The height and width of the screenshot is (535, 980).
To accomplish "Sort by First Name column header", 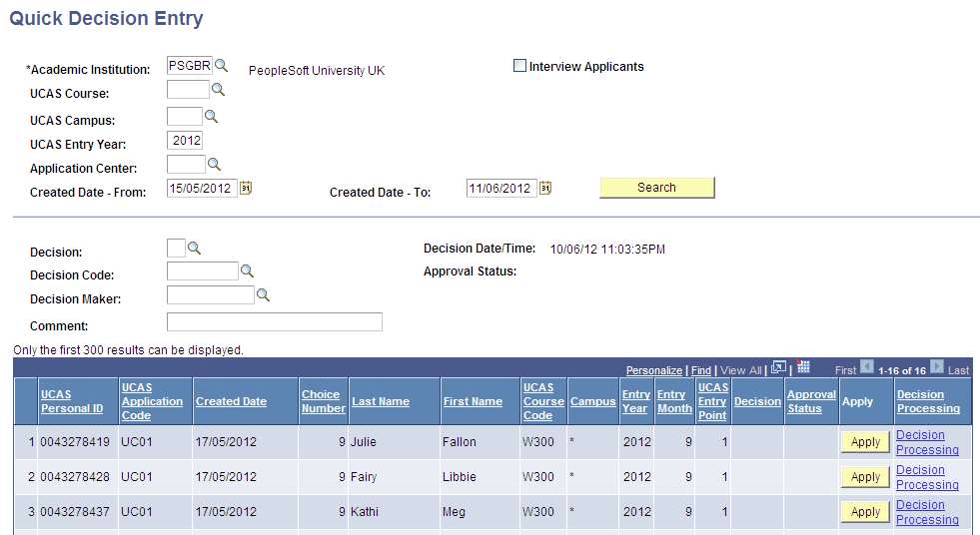I will (x=474, y=401).
